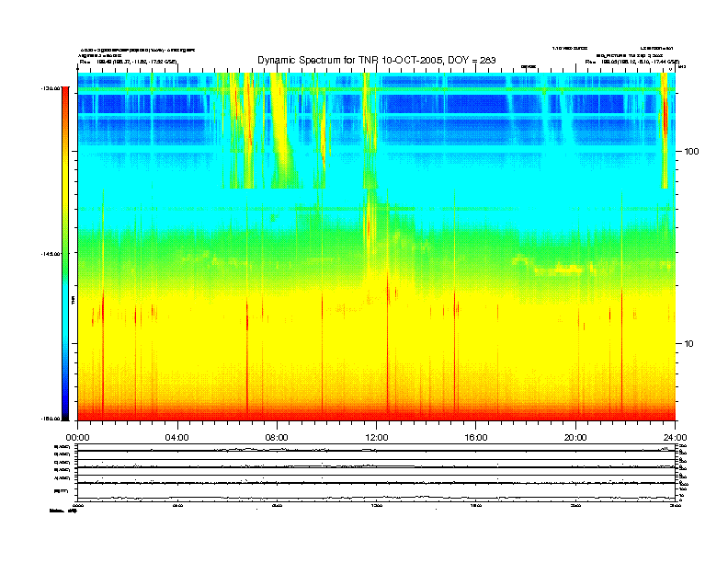Click the main dynamic spectrum plot area
The height and width of the screenshot is (563, 728).
tap(377, 247)
